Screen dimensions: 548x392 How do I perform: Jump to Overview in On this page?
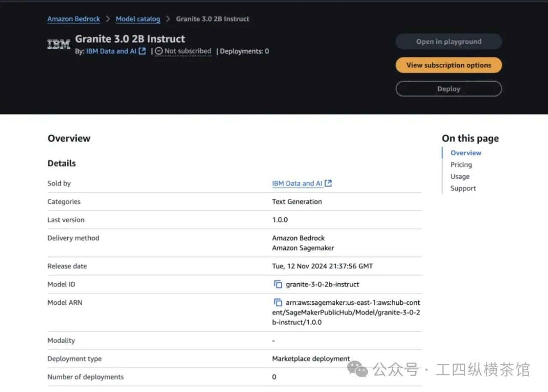(466, 153)
